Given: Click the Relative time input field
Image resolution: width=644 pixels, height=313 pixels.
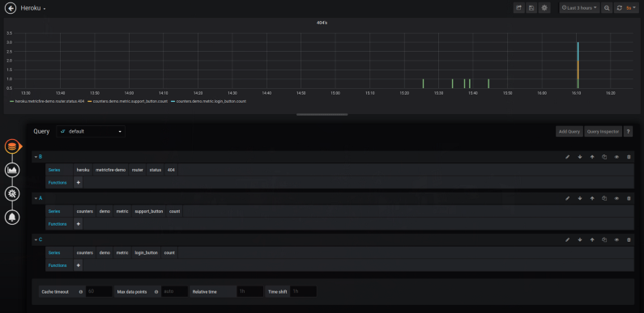Looking at the screenshot, I should (250, 291).
